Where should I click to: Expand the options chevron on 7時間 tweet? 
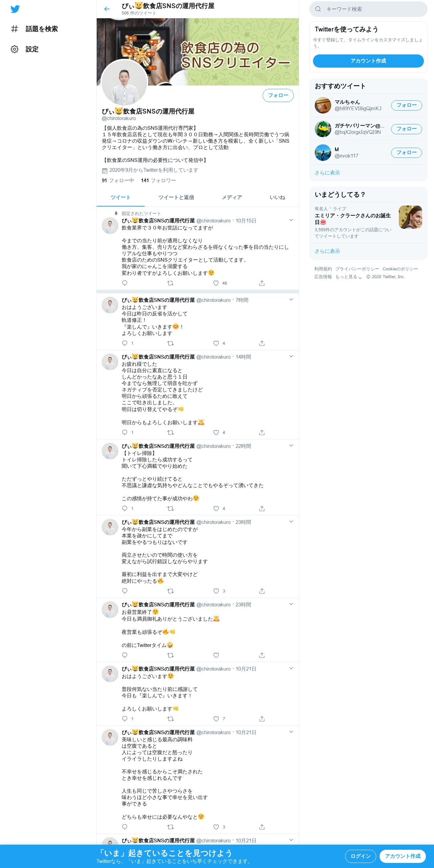[x=291, y=300]
